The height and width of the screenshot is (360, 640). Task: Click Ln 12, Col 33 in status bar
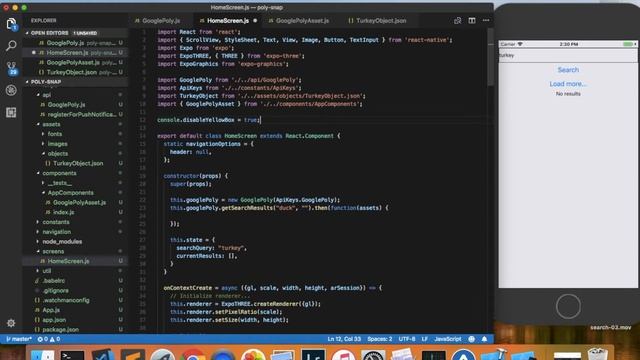tap(344, 339)
